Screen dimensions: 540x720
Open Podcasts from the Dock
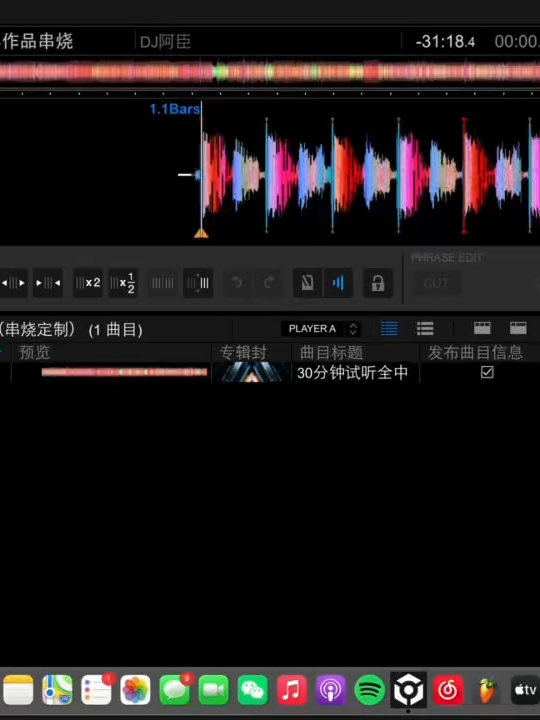click(331, 690)
